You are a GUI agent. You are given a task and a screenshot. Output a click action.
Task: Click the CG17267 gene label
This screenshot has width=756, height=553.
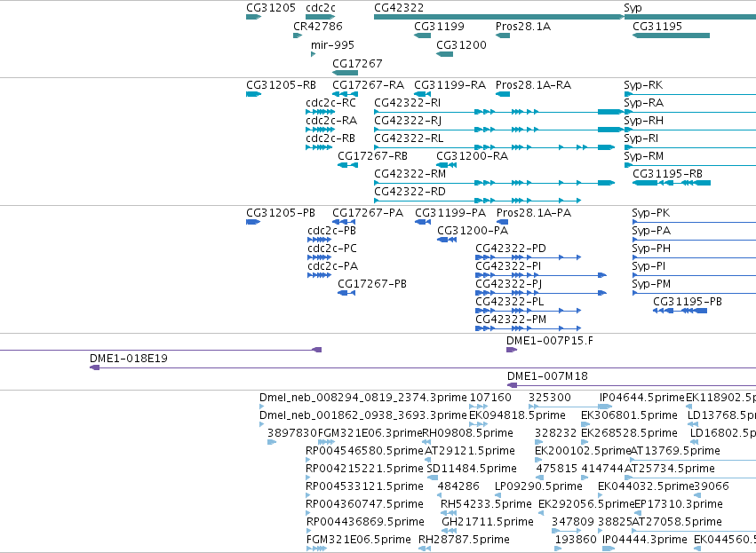357,64
